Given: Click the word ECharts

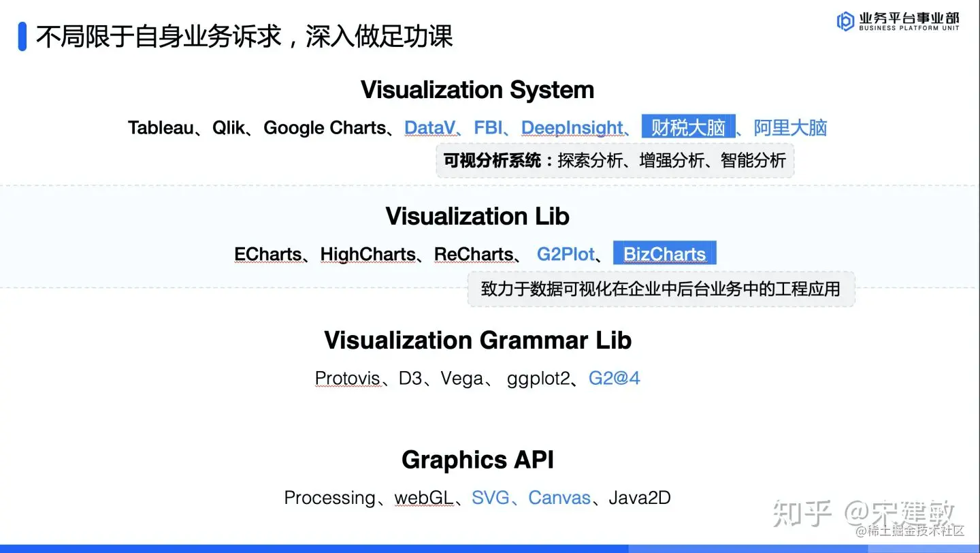Looking at the screenshot, I should (267, 254).
